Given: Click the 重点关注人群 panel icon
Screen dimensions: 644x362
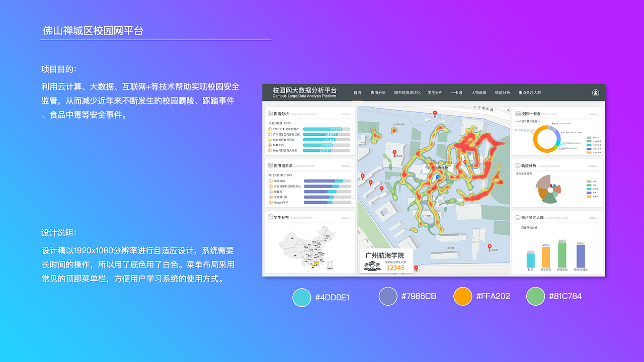Looking at the screenshot, I should (x=517, y=217).
